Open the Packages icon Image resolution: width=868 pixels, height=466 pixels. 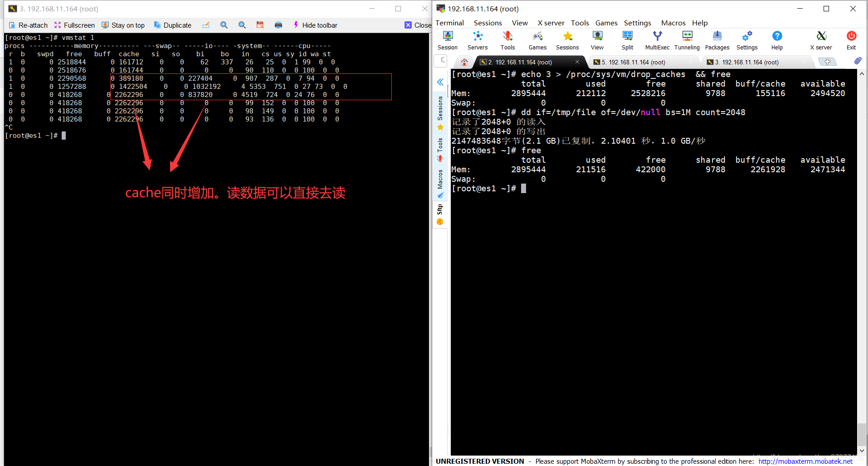pos(717,40)
